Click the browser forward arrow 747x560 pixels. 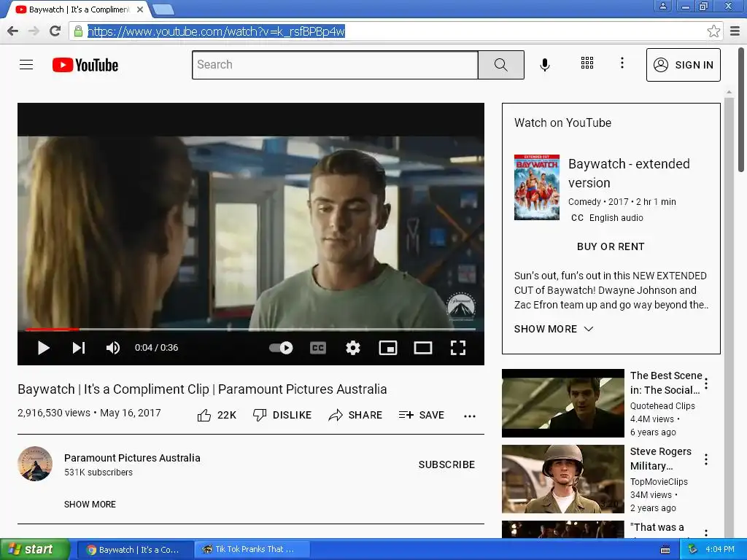point(34,31)
